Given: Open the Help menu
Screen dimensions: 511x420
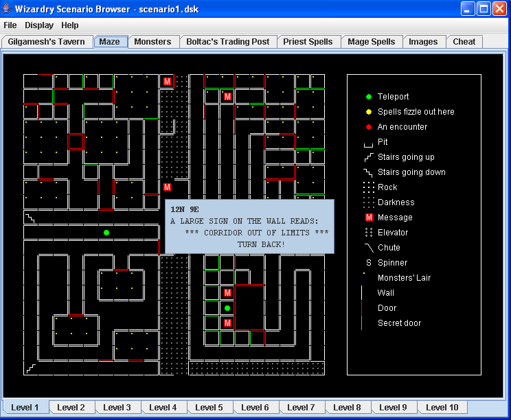Looking at the screenshot, I should pos(70,25).
